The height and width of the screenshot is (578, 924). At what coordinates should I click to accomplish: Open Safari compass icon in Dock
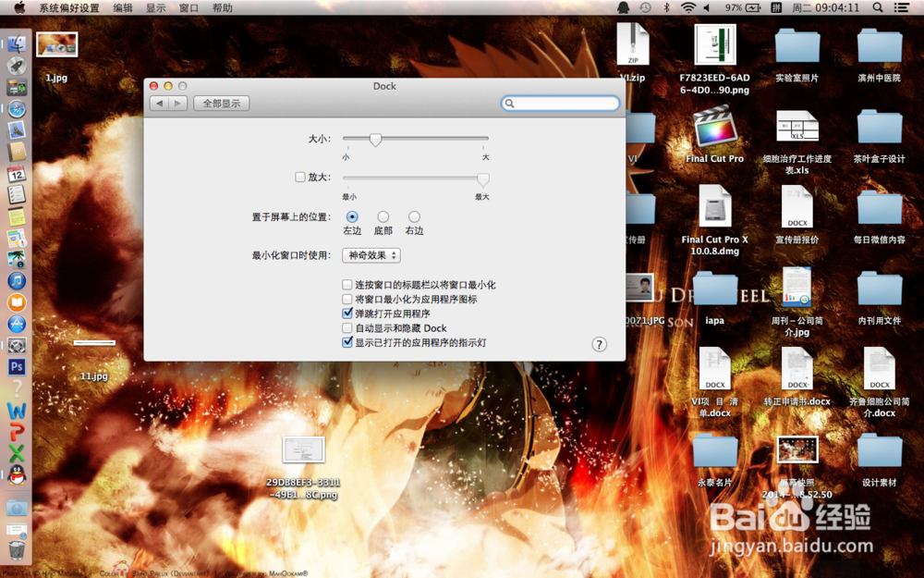pos(17,109)
